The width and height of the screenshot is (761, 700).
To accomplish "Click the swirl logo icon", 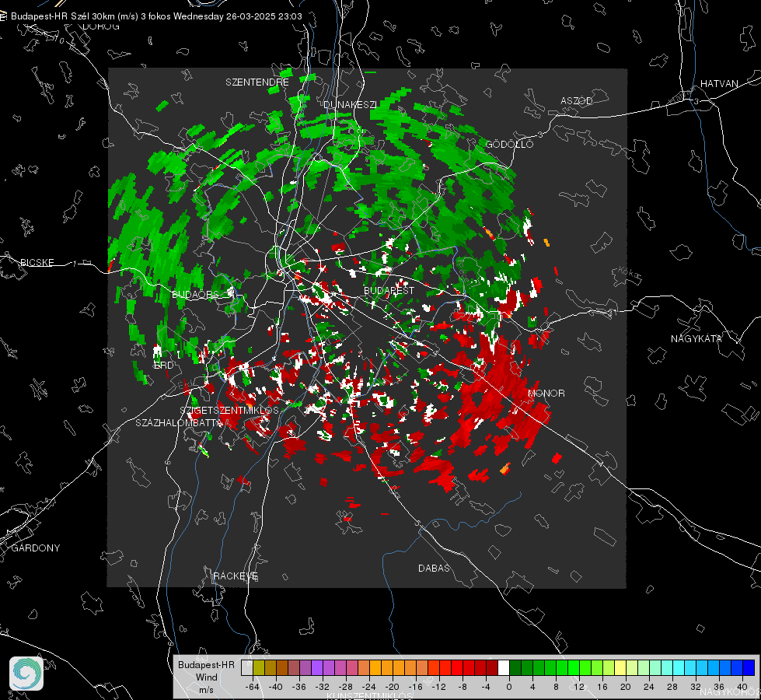I will tap(26, 674).
